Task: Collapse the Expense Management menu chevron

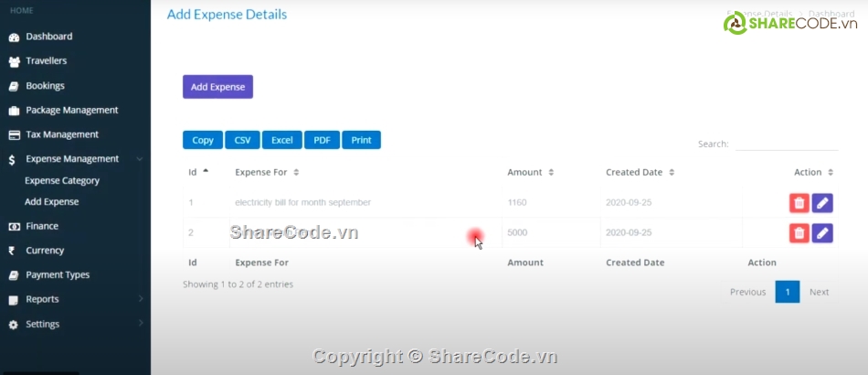Action: pos(140,159)
